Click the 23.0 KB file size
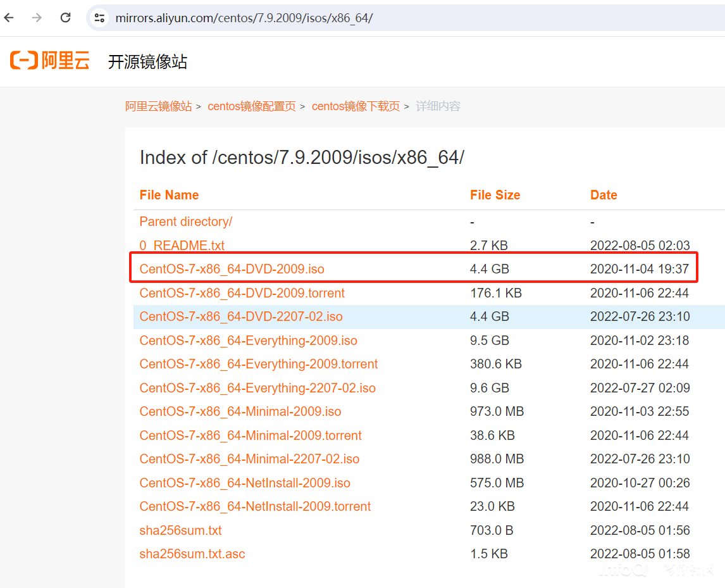 point(492,506)
